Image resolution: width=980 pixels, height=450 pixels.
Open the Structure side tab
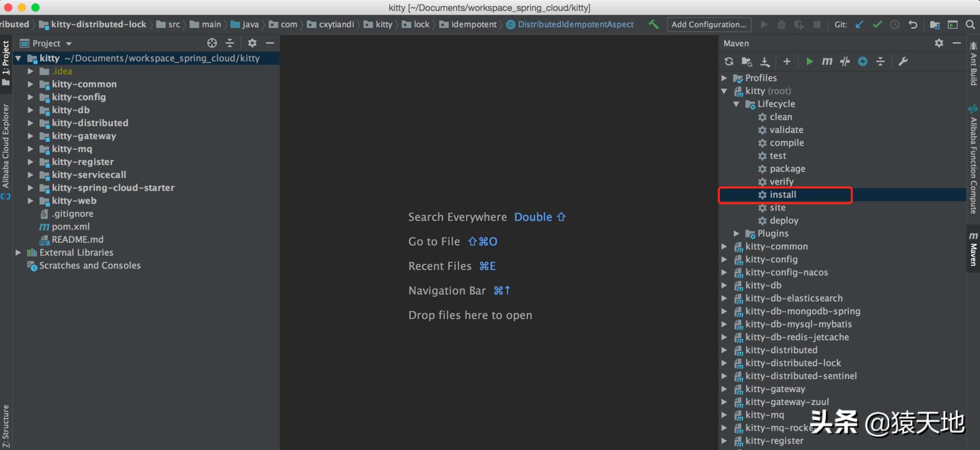6,427
